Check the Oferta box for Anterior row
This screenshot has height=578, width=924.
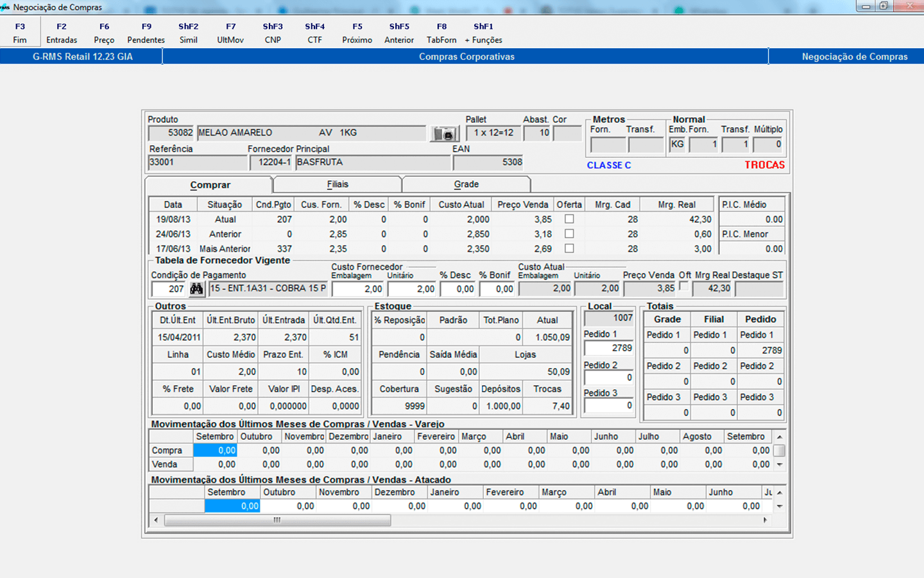[x=569, y=234]
